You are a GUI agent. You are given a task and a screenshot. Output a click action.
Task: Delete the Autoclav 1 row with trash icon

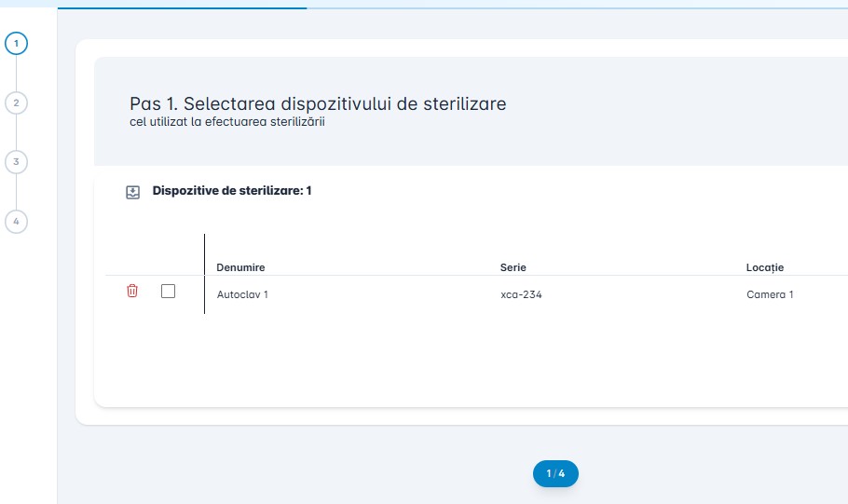(x=132, y=292)
